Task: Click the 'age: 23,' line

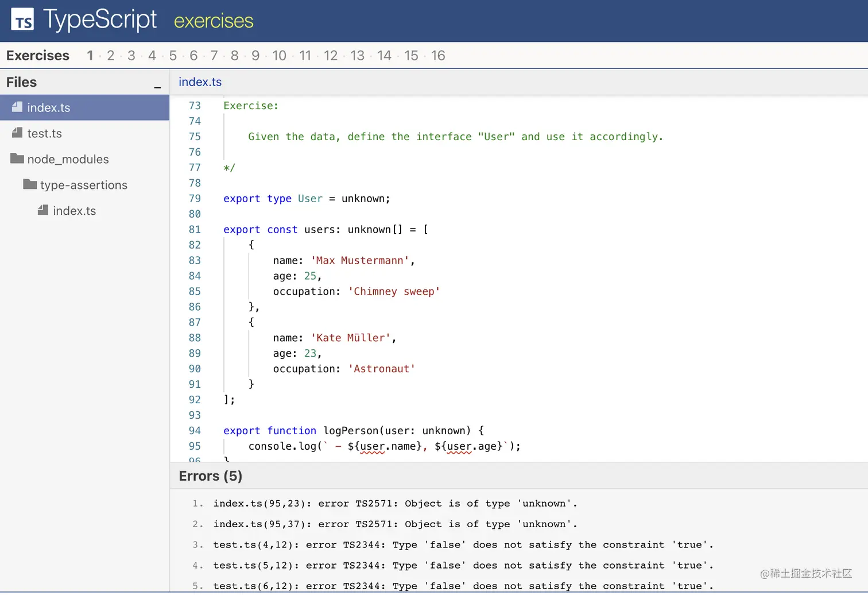Action: pos(297,354)
